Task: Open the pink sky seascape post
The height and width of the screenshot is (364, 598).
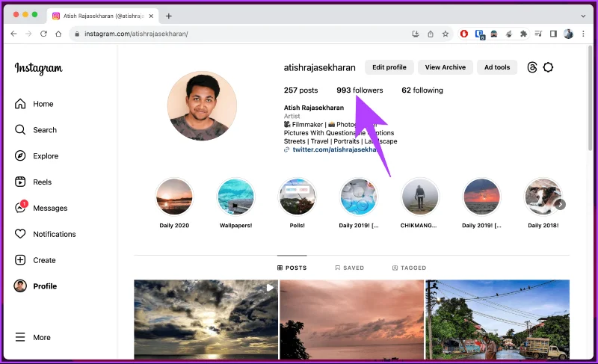Action: click(x=351, y=319)
